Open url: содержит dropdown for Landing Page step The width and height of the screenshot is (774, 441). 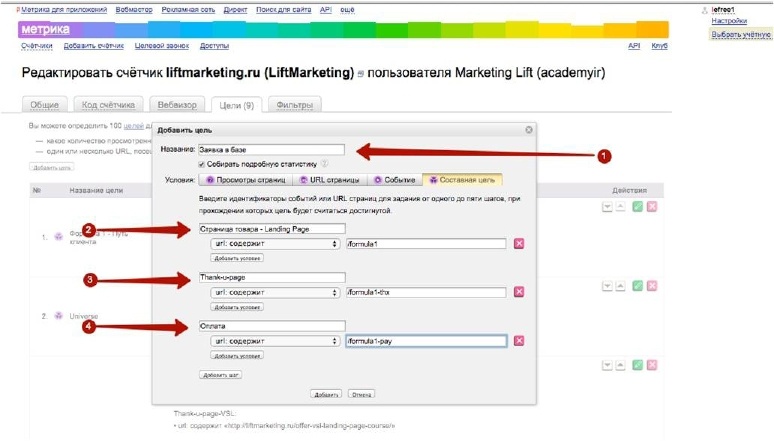tap(274, 243)
